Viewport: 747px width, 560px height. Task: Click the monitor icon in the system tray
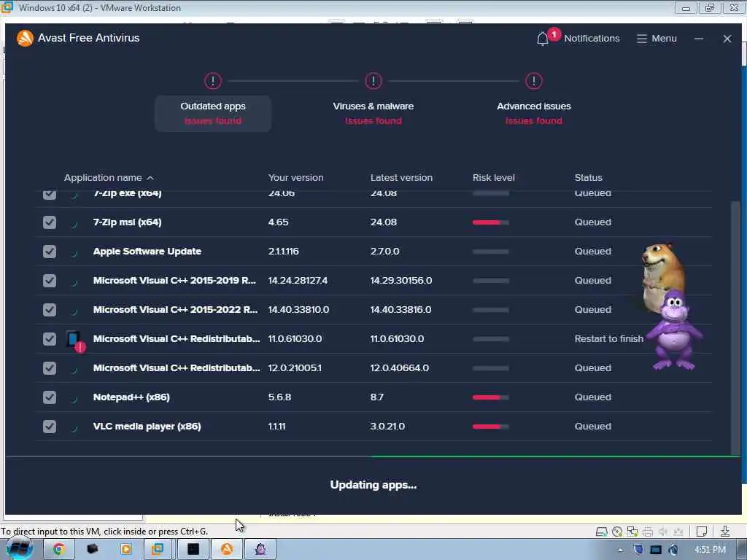click(x=656, y=550)
